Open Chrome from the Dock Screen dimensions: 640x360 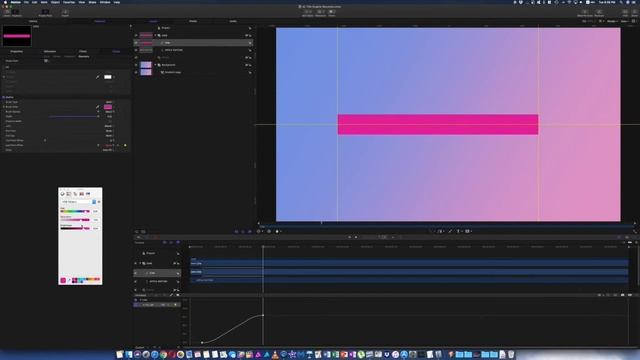163,354
